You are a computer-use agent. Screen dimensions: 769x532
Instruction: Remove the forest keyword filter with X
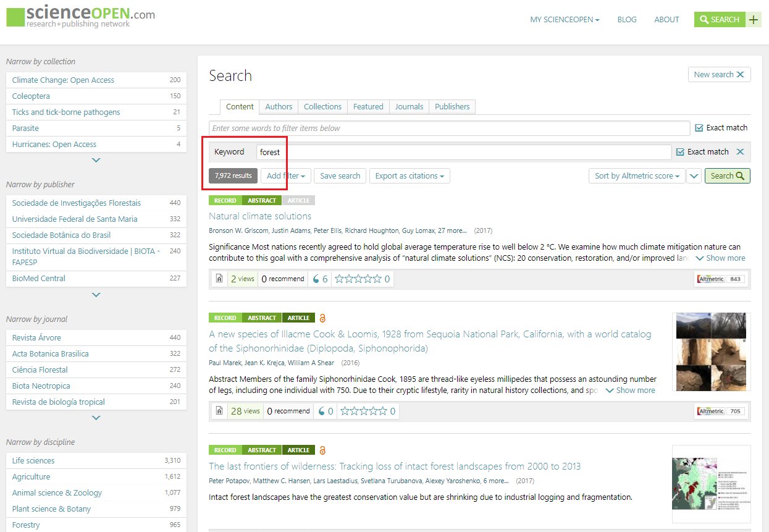(740, 152)
